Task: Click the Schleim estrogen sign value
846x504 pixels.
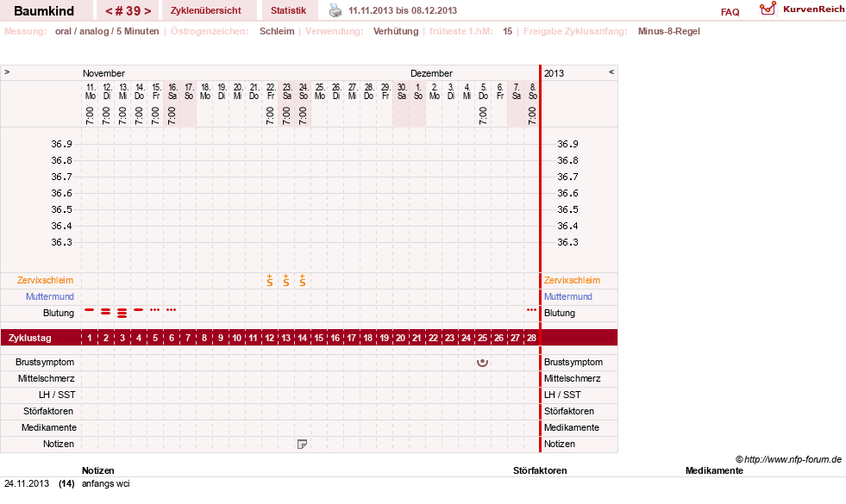Action: 277,31
